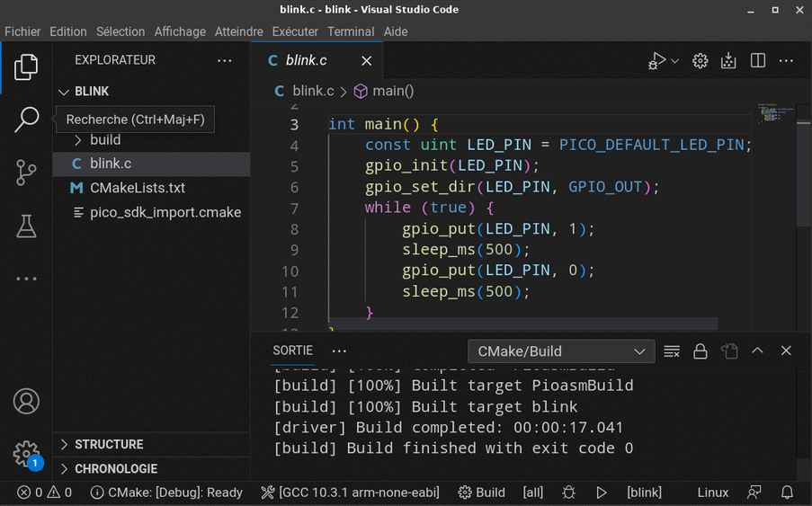Close the output panel
The height and width of the screenshot is (506, 812).
point(786,351)
